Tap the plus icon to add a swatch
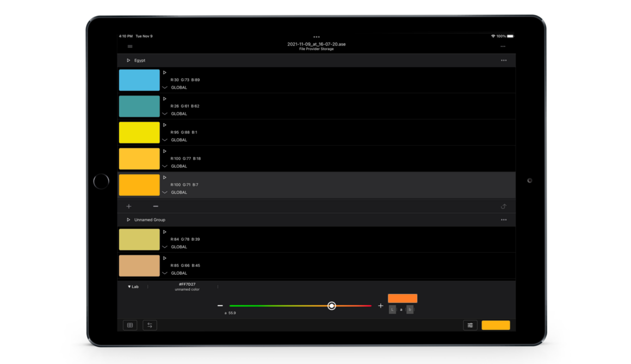This screenshot has width=631, height=364. (128, 206)
